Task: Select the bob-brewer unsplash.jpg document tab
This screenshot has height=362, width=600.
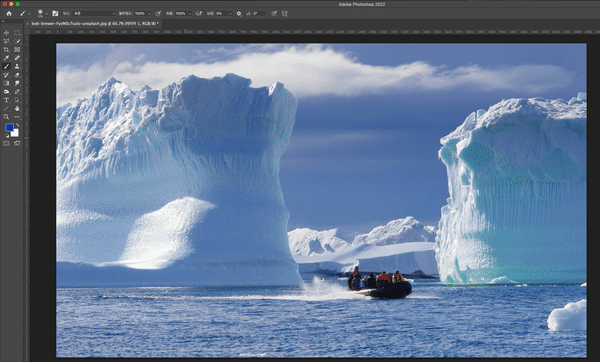Action: [x=95, y=24]
